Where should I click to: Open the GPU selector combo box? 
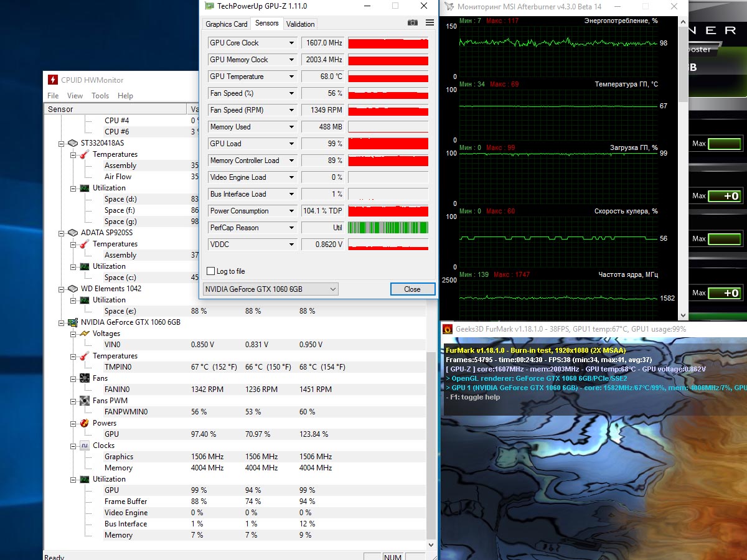pos(271,289)
